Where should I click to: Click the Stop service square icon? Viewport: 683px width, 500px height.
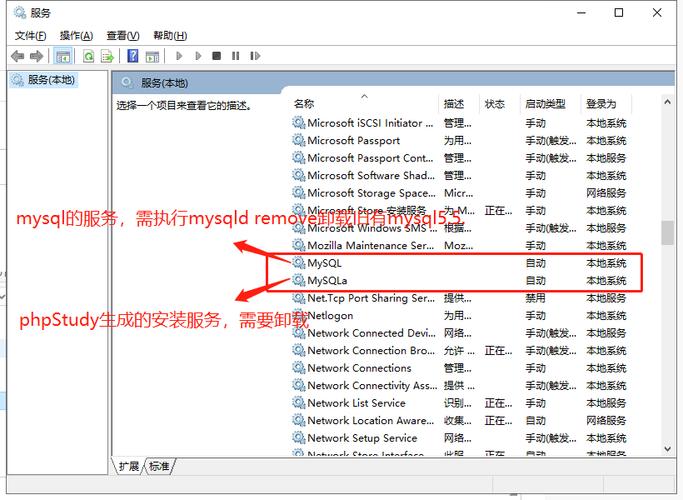point(216,56)
